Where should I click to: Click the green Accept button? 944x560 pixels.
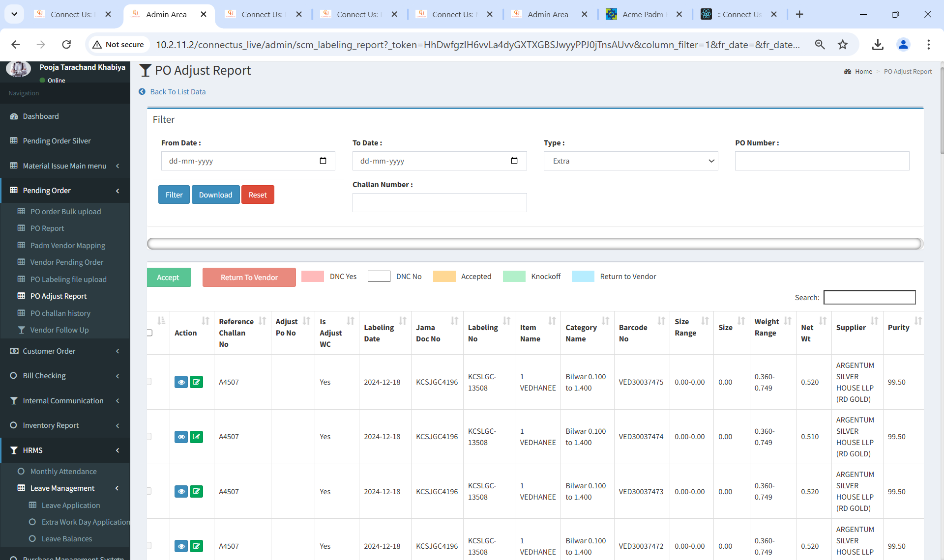click(169, 277)
